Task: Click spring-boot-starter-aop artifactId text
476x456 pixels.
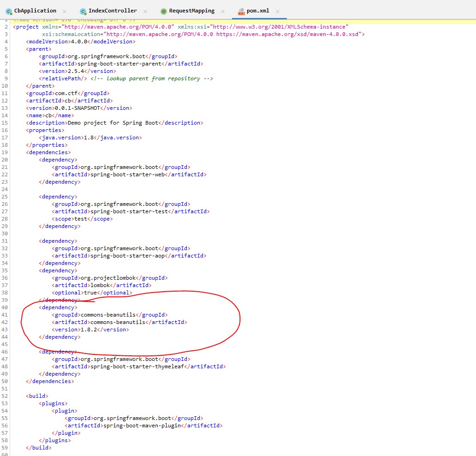Action: (x=127, y=256)
